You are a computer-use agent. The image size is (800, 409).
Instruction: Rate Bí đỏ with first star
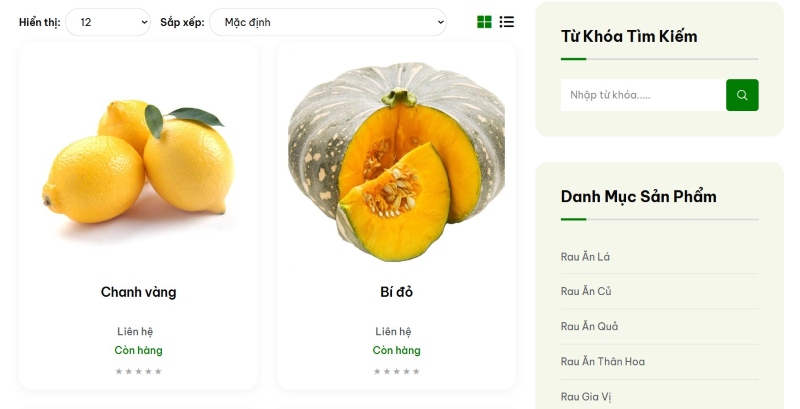pos(377,371)
